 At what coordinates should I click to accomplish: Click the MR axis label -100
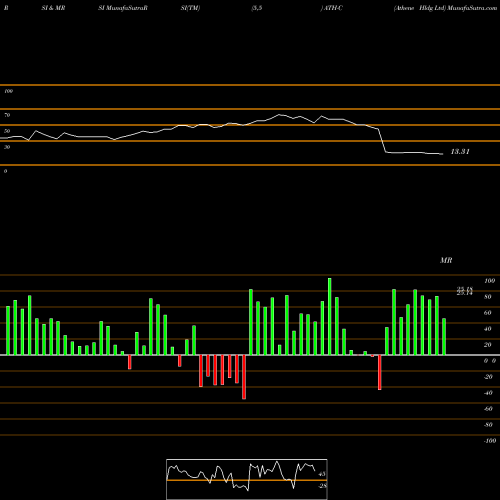489,441
